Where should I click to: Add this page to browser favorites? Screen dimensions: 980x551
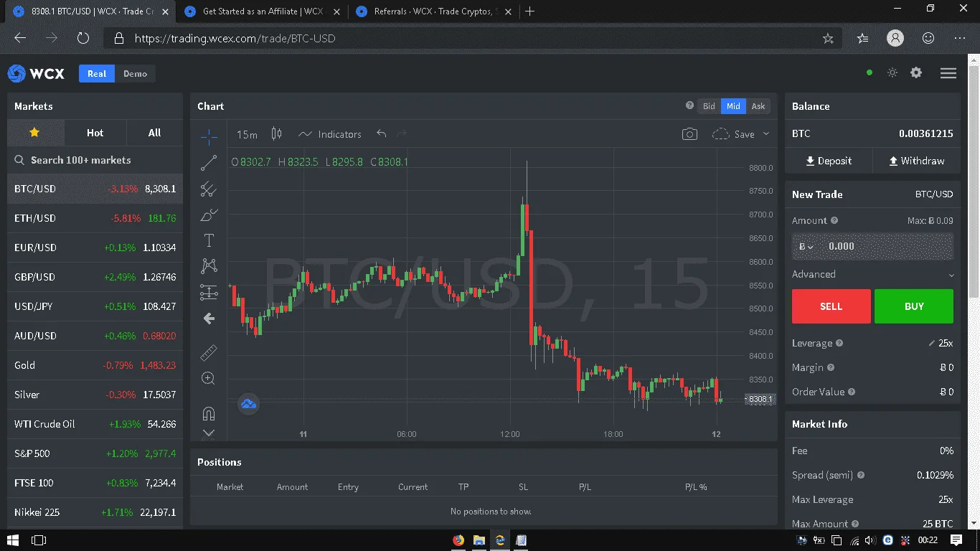point(828,39)
